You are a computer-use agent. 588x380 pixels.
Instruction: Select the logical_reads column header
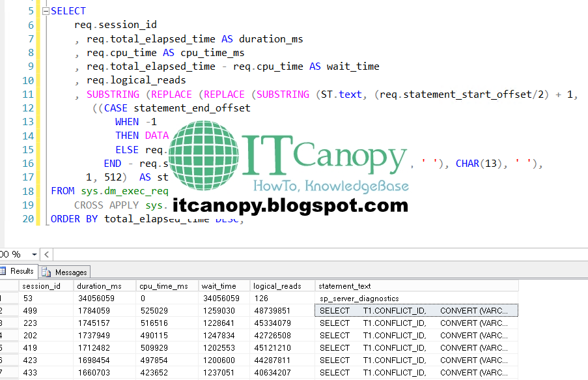point(283,286)
